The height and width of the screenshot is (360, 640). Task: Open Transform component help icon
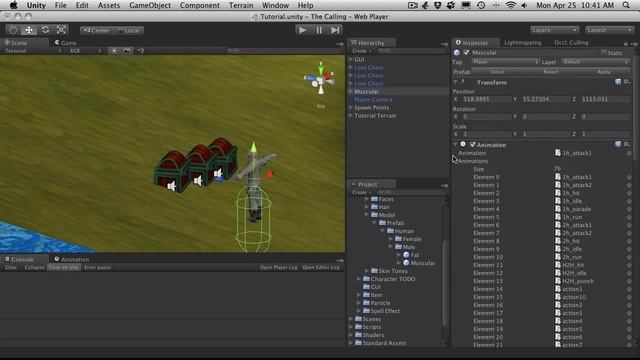[x=618, y=82]
